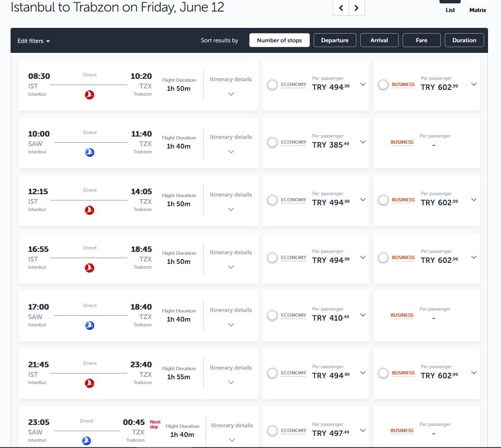Screen dimensions: 501x448
Task: Click AnadoluJet logo on 10:00 flight
Action: pyautogui.click(x=89, y=152)
